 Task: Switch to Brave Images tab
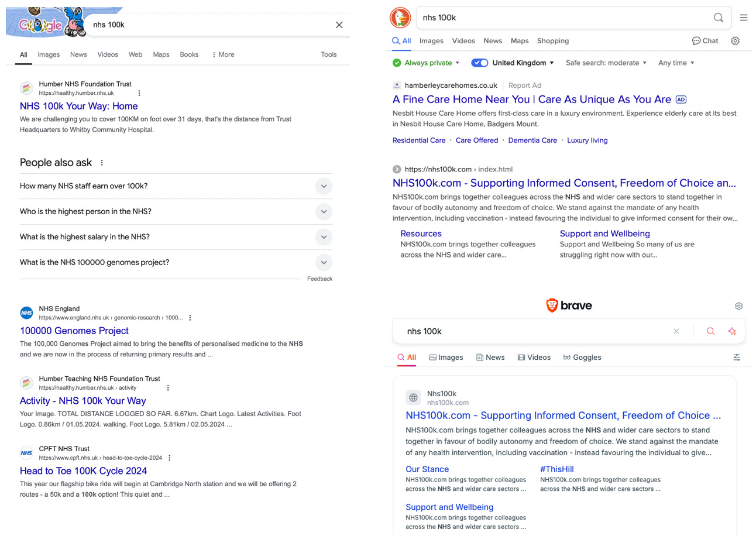(x=446, y=358)
